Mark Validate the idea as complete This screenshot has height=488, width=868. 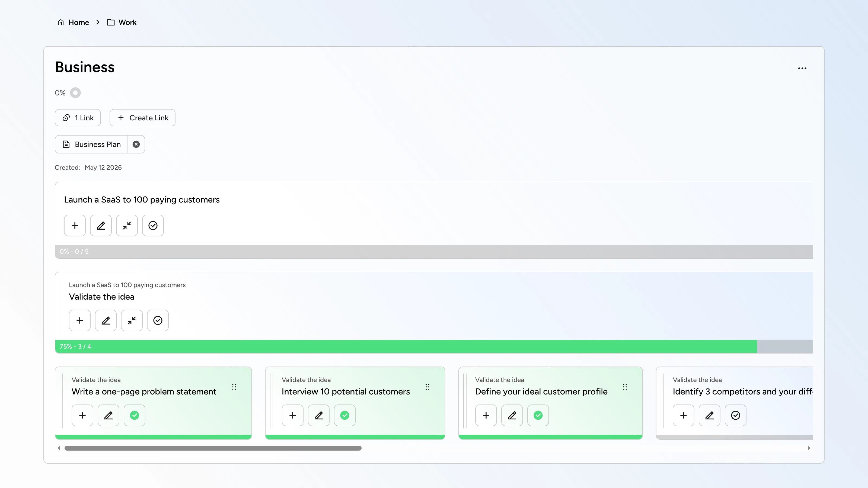[x=158, y=320]
